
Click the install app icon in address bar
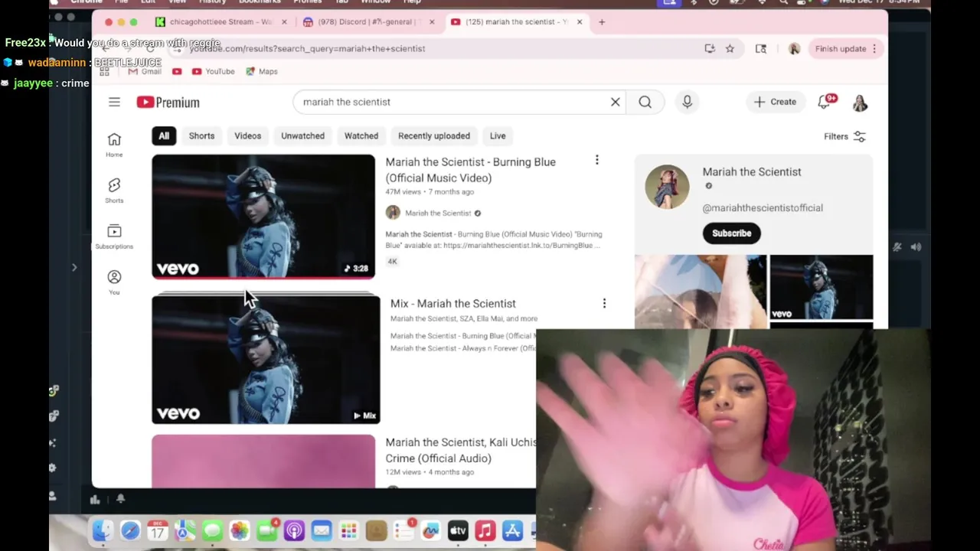pos(710,48)
